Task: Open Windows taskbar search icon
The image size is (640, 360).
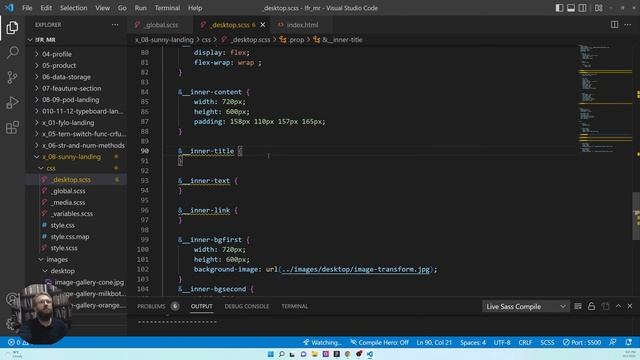Action: 281,354
